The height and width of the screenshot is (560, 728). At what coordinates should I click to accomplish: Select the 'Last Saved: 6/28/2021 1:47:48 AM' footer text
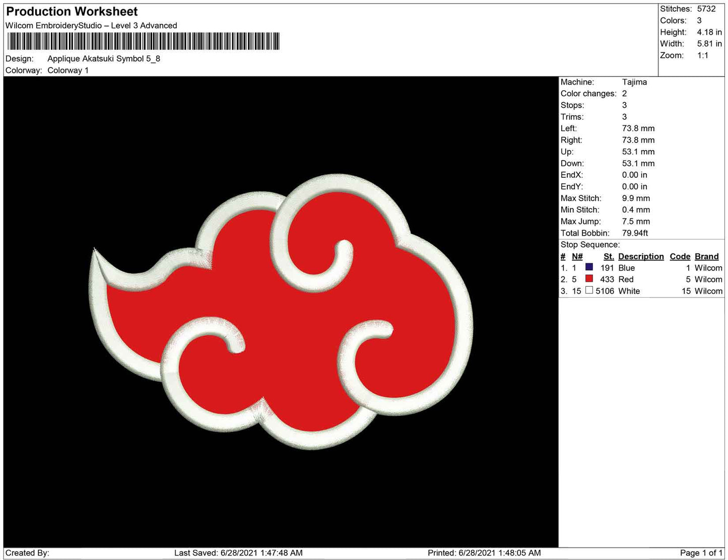coord(238,553)
